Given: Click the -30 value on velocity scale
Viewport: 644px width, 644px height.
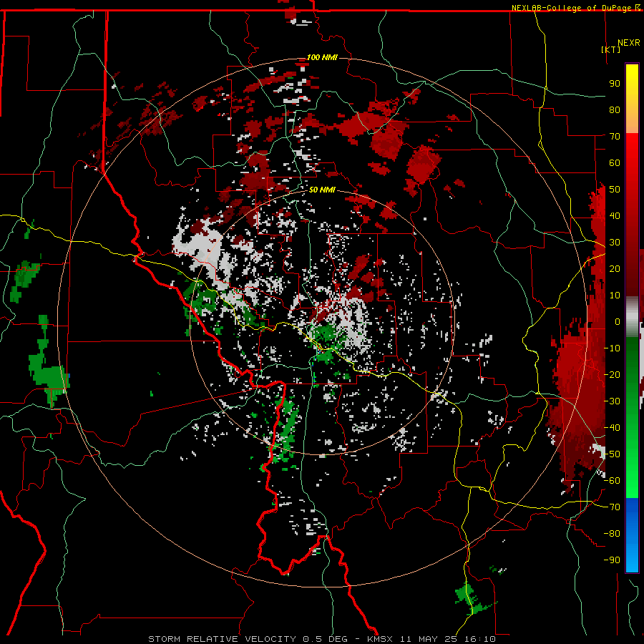Looking at the screenshot, I should 612,401.
